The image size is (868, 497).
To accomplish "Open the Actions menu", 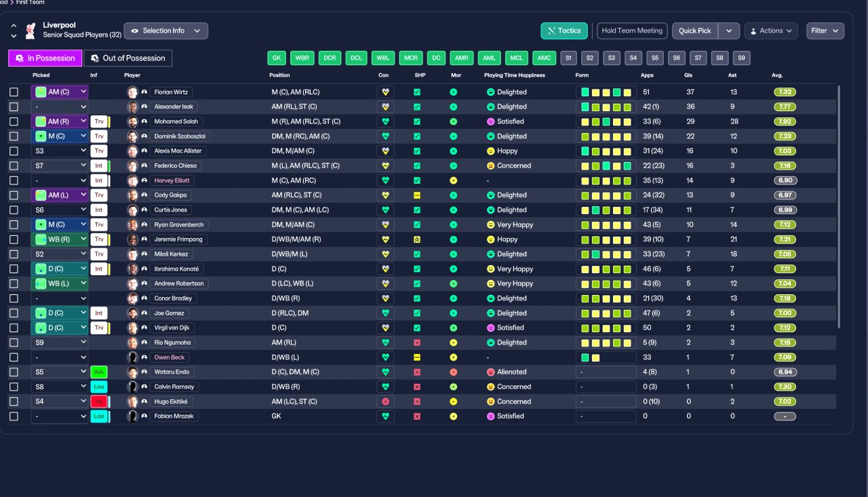I will point(770,31).
